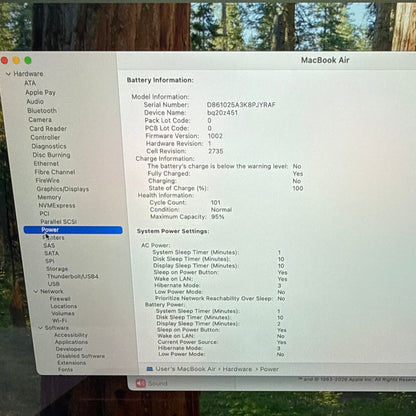Click the Maximum Capacity value 95%
This screenshot has width=416, height=416.
click(218, 217)
